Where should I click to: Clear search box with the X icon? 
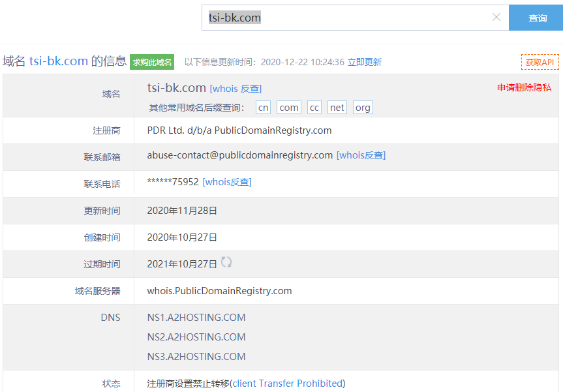pos(496,18)
